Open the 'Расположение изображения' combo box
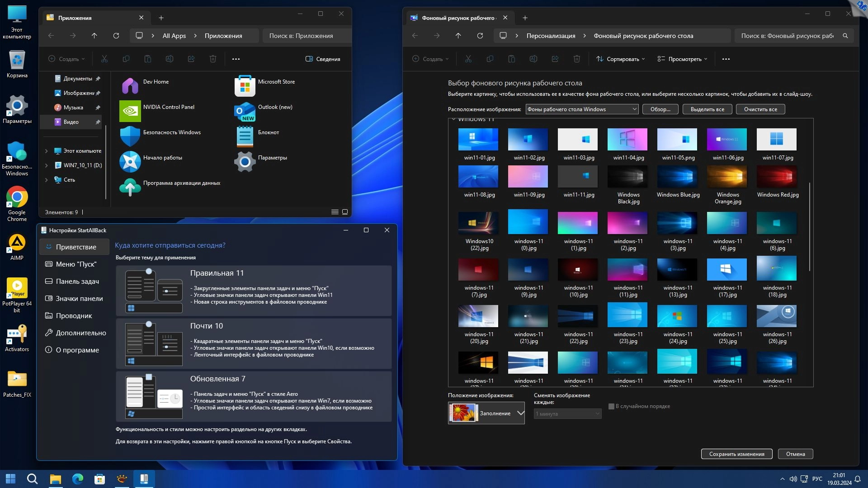This screenshot has width=868, height=488. 582,109
